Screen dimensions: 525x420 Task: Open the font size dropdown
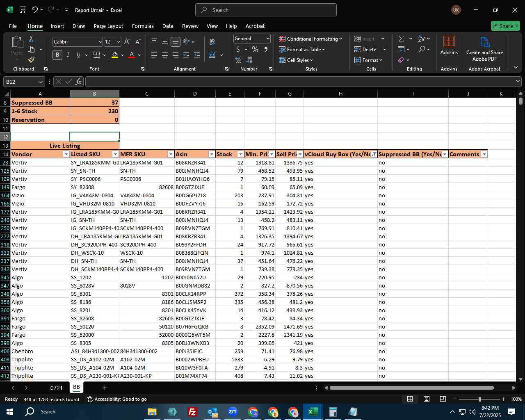point(119,42)
